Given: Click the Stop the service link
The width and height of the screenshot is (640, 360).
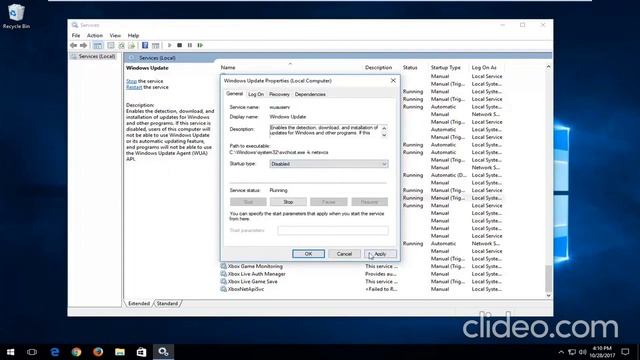Looking at the screenshot, I should coord(131,81).
